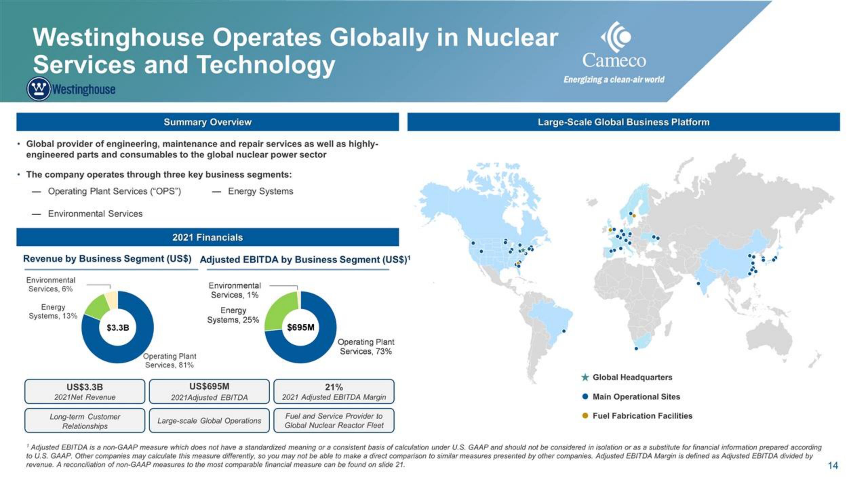This screenshot has height=488, width=868.
Task: Click the green Energy Systems slice of revenue donut
Action: (97, 307)
